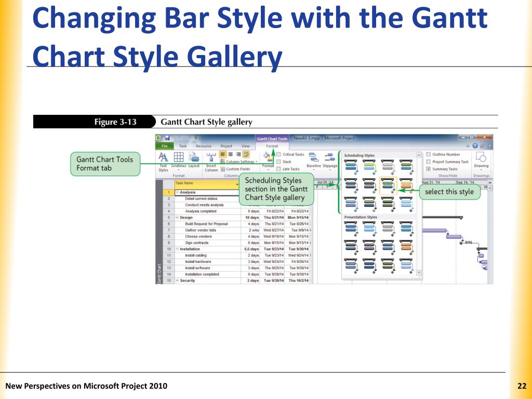Open the Text Styles tool
Viewport: 532px width, 399px height.
tap(163, 162)
